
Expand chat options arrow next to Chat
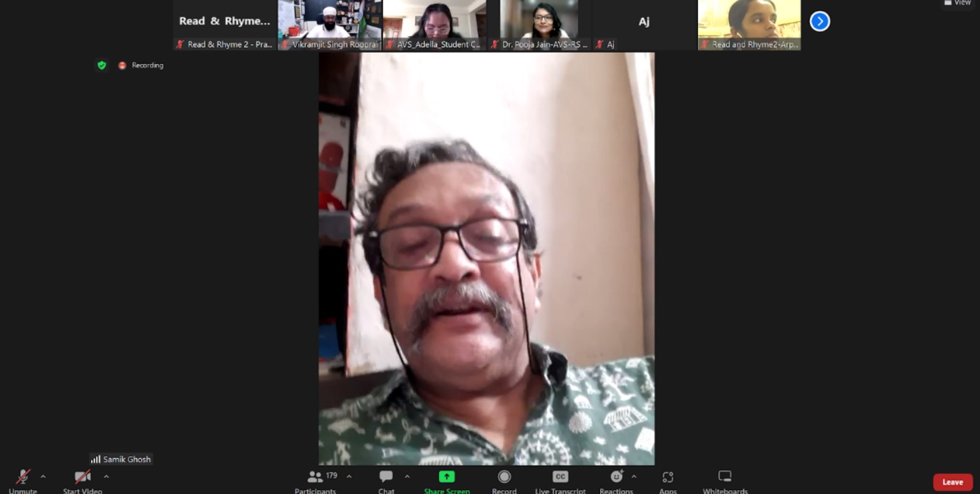click(x=407, y=477)
